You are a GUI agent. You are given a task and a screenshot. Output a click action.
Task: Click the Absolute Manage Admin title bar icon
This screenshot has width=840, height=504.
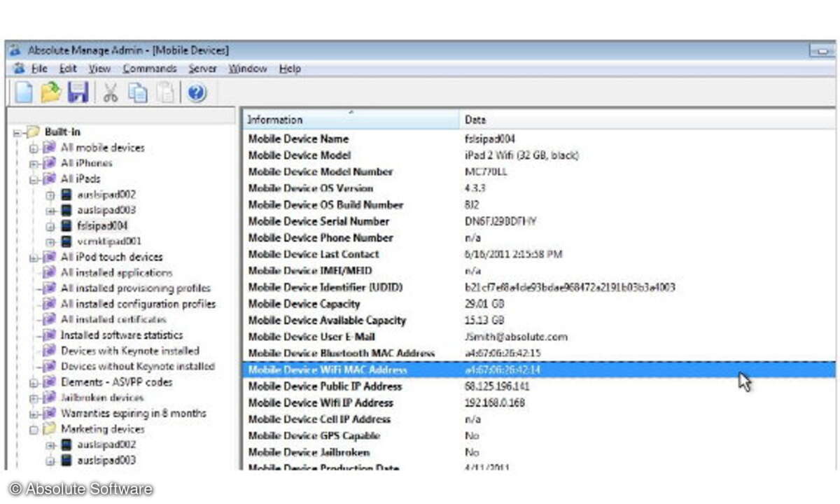tap(15, 50)
